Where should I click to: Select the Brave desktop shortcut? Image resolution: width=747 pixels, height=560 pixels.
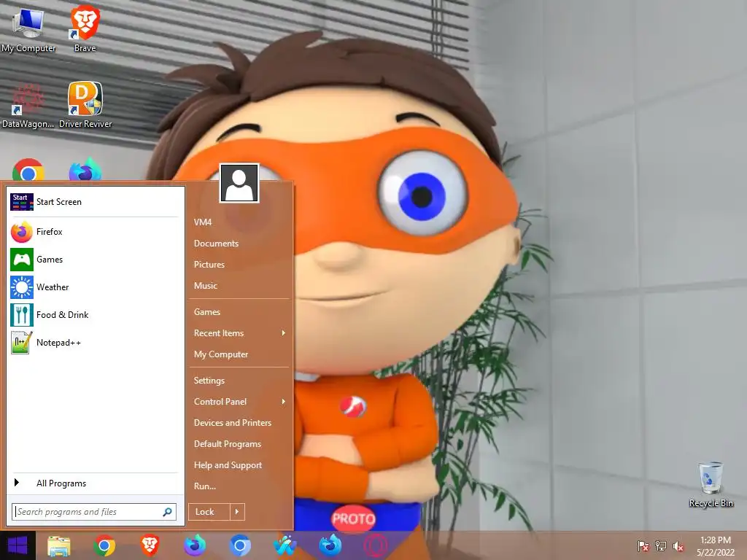click(85, 29)
